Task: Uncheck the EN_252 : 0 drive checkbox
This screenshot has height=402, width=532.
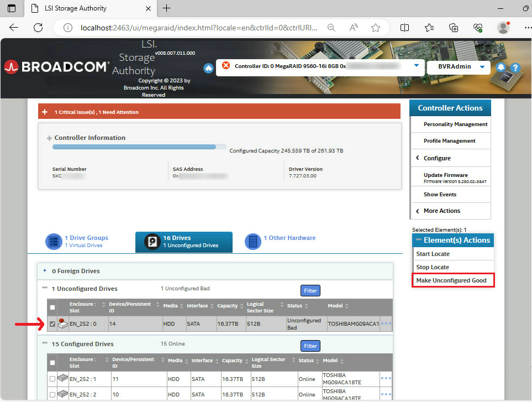Action: (52, 324)
